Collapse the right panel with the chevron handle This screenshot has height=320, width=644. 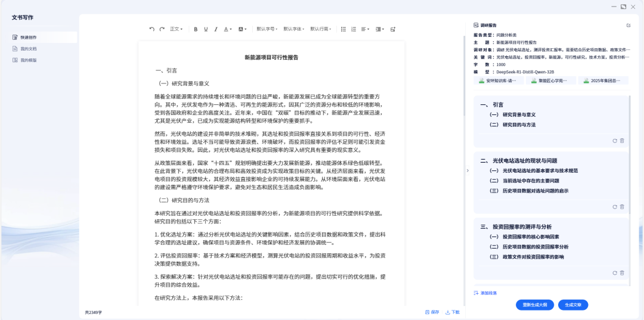(x=467, y=170)
